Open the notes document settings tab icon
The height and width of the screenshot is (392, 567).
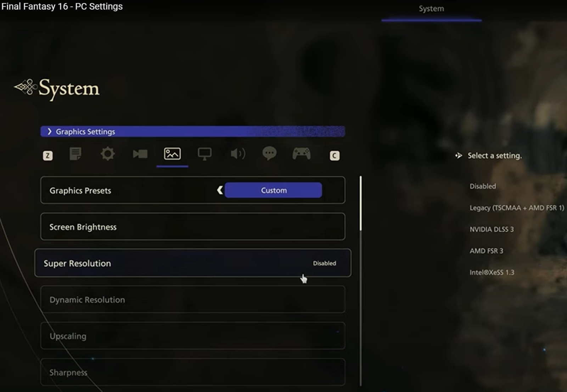[x=75, y=154]
